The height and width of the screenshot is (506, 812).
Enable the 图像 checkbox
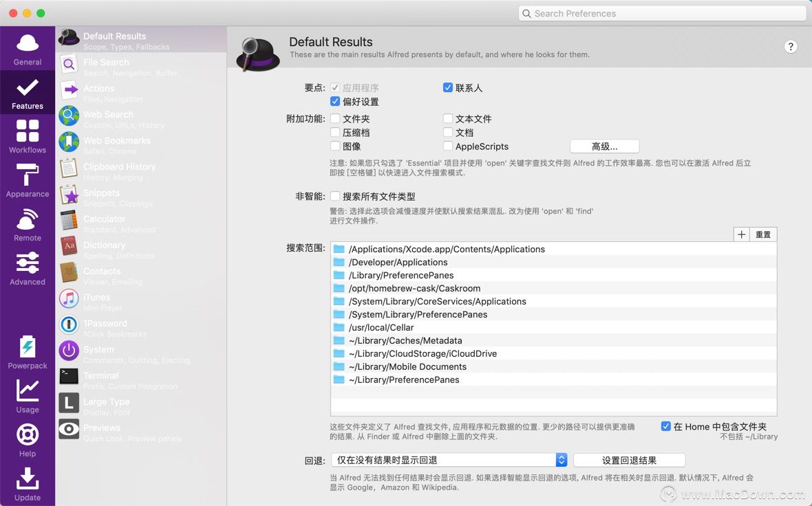[335, 146]
